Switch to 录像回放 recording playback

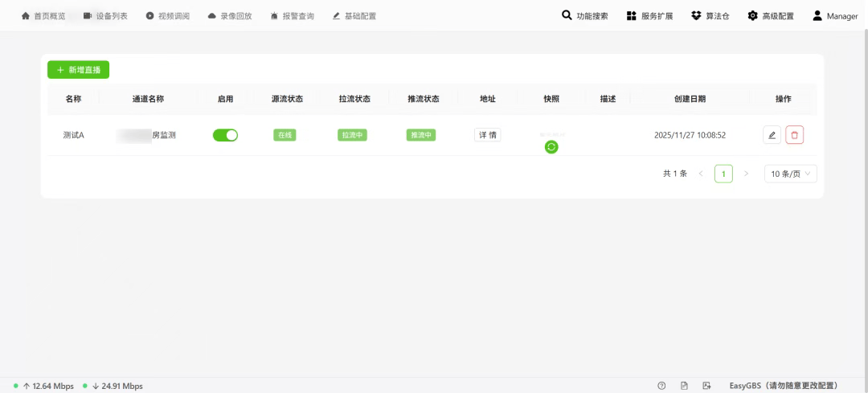pos(229,16)
